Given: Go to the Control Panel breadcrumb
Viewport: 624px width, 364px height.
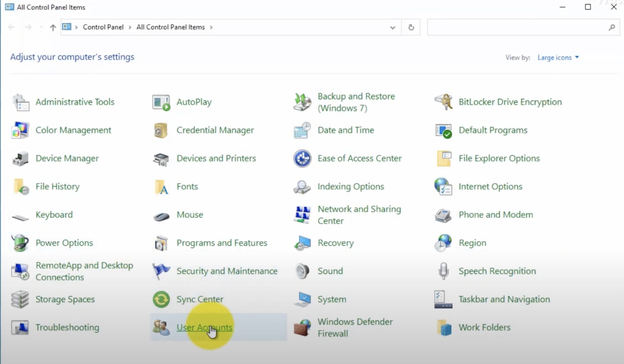Looking at the screenshot, I should pos(103,28).
